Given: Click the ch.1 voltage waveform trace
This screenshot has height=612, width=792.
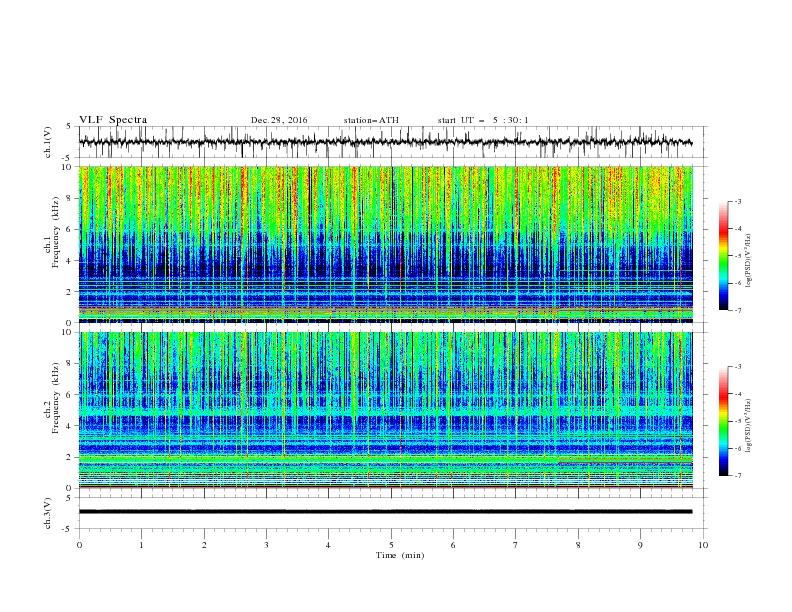Looking at the screenshot, I should [385, 142].
